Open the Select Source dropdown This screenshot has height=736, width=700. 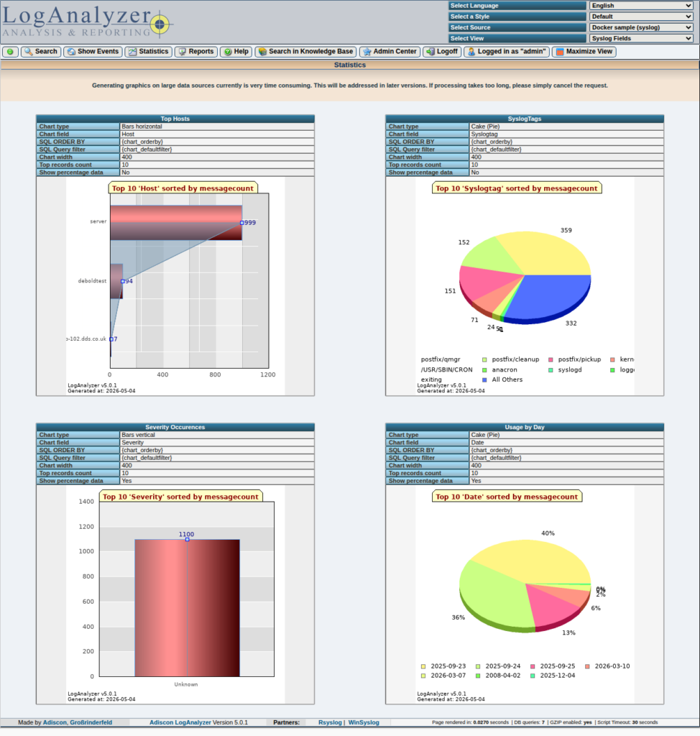point(641,28)
